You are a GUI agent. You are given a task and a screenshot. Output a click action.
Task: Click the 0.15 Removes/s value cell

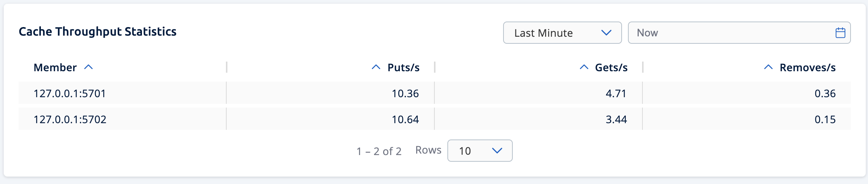point(825,119)
